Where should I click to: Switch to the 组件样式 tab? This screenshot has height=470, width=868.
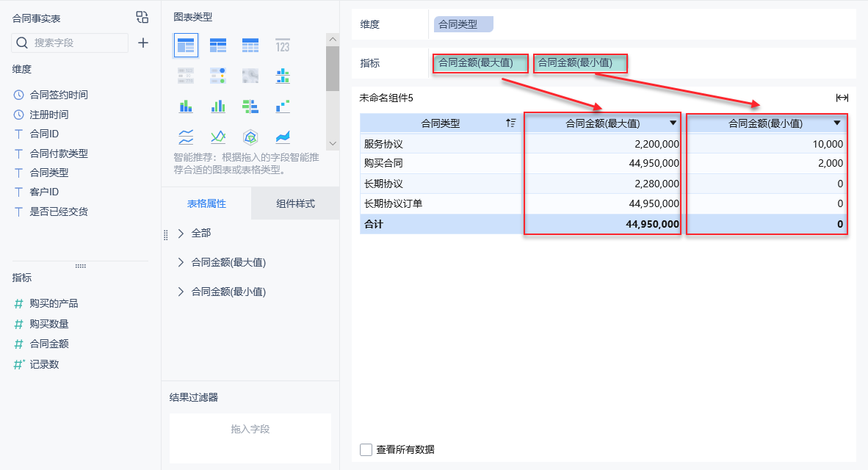(296, 203)
